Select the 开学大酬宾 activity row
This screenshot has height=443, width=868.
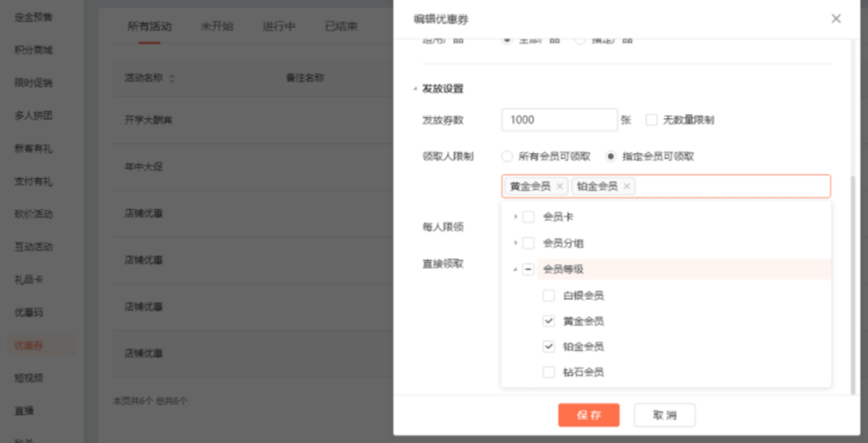(253, 120)
